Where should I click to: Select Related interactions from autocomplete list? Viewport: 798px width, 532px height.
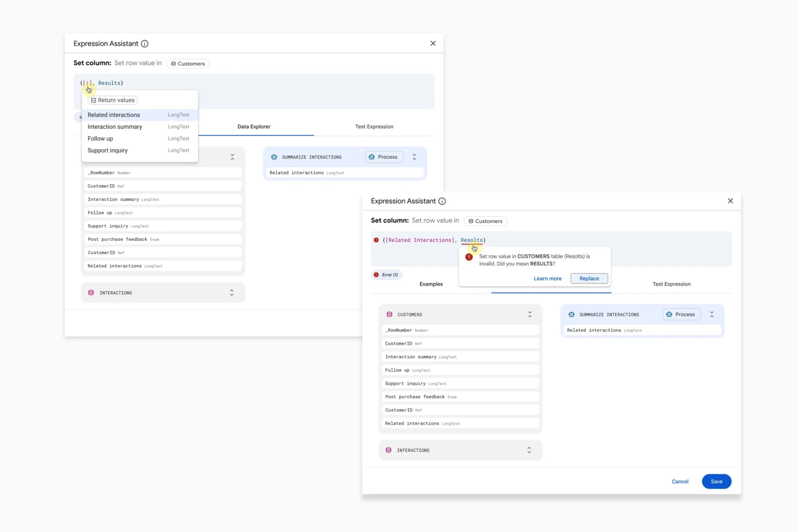[140, 115]
